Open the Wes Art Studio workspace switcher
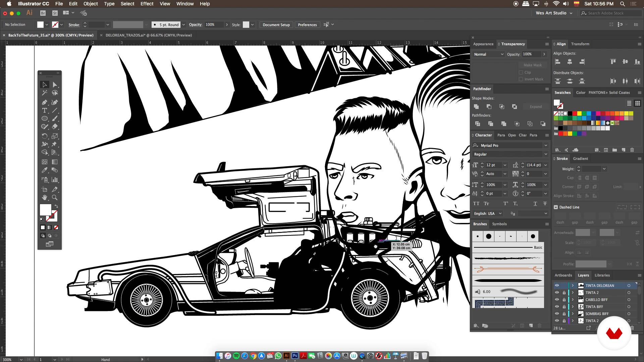This screenshot has width=644, height=362. (x=554, y=13)
